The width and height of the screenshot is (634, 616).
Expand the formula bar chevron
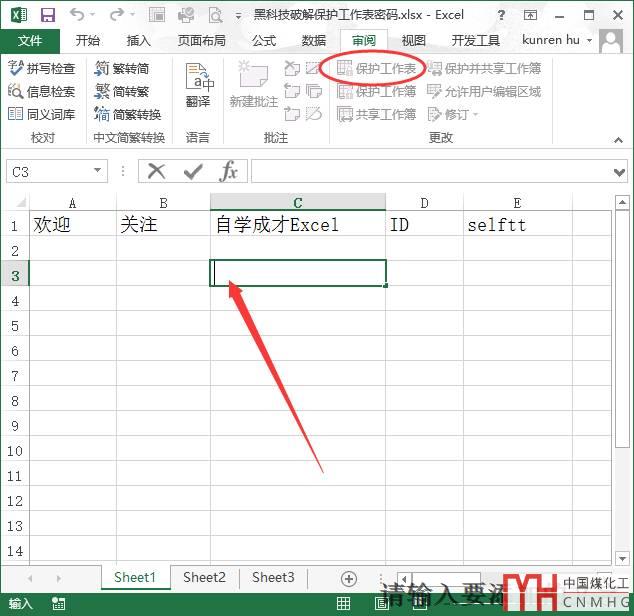pos(619,172)
